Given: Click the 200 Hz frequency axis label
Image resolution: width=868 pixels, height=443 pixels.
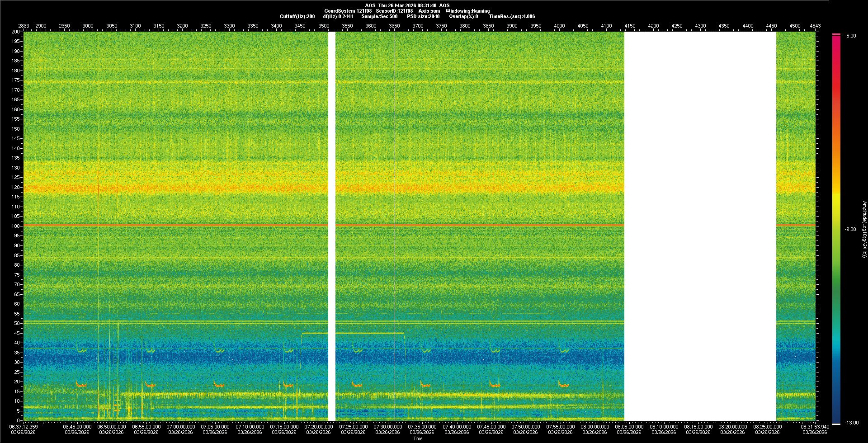Looking at the screenshot, I should point(15,32).
